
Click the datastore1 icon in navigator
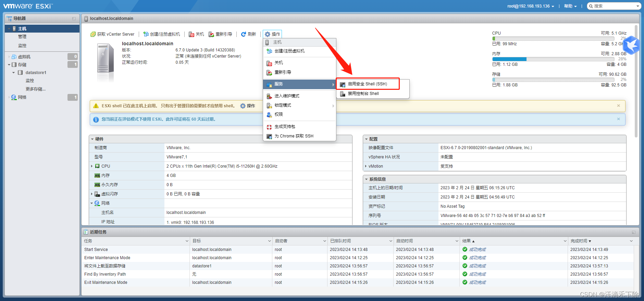tap(20, 73)
